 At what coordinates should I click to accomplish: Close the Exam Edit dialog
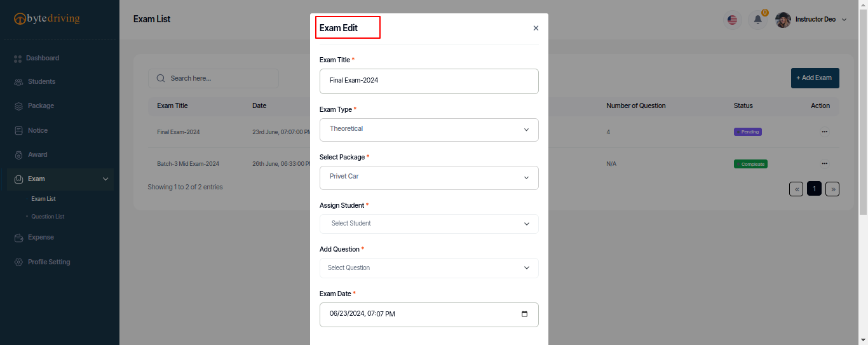click(x=536, y=28)
